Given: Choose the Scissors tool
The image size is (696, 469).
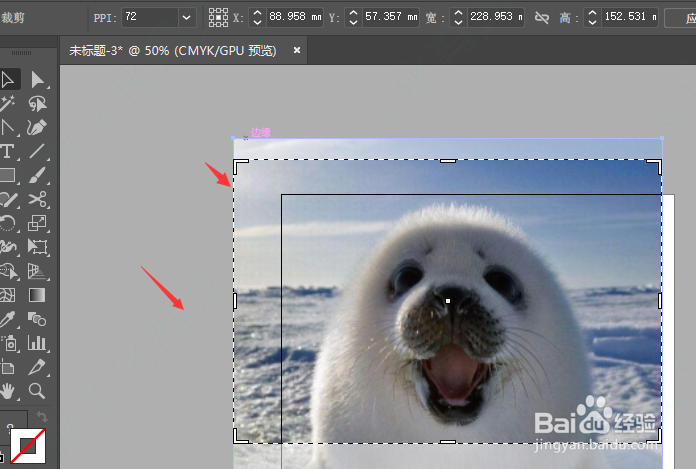Looking at the screenshot, I should pyautogui.click(x=37, y=199).
